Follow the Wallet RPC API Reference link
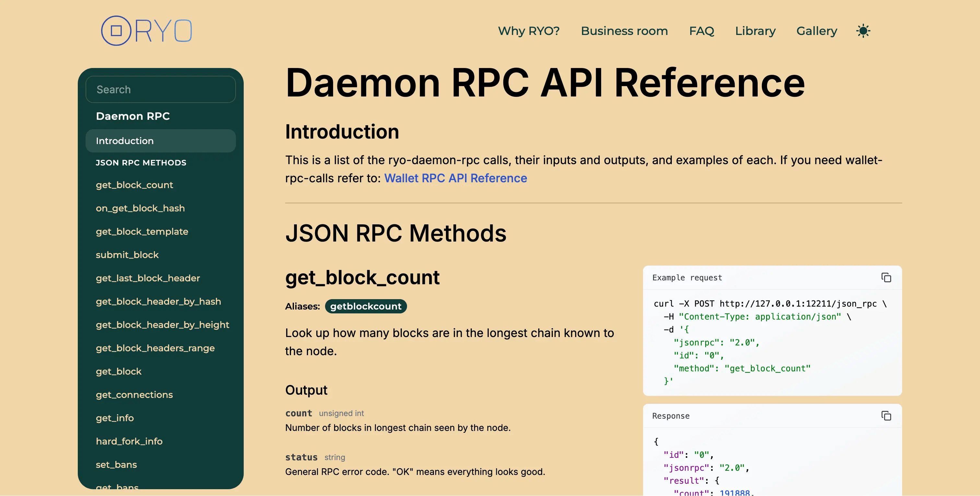 pyautogui.click(x=456, y=178)
